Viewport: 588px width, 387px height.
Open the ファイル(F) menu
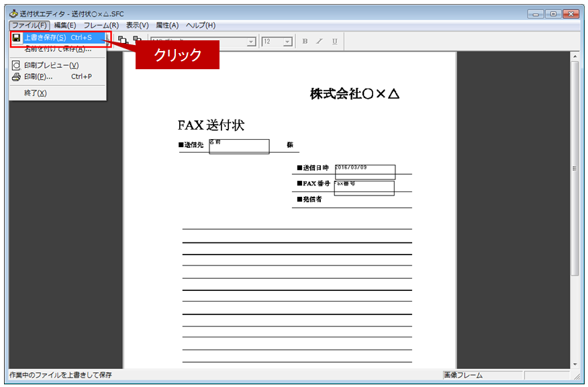(x=30, y=25)
